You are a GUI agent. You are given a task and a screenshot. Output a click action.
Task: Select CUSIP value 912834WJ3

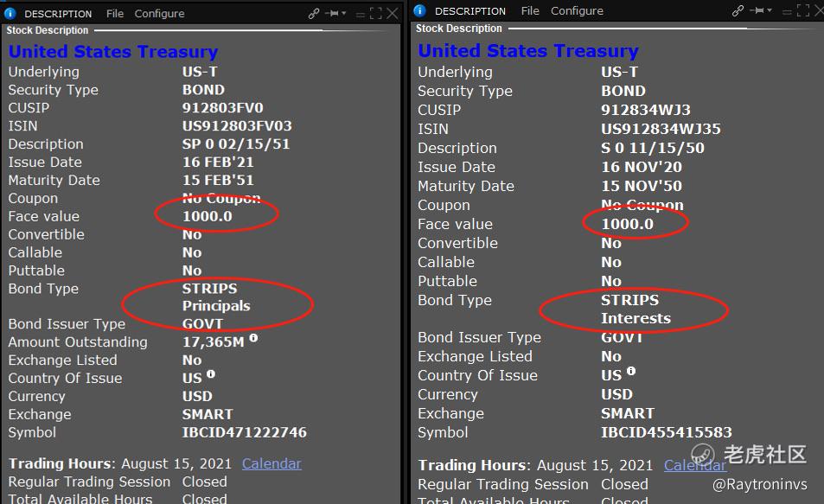click(x=646, y=110)
